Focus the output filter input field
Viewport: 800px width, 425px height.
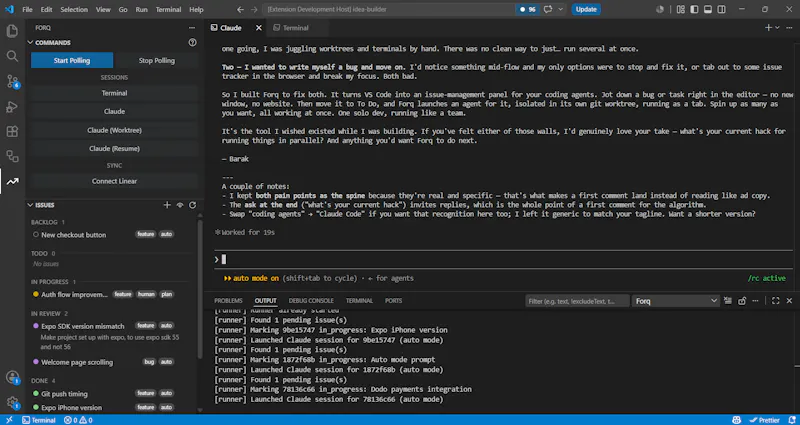click(577, 301)
